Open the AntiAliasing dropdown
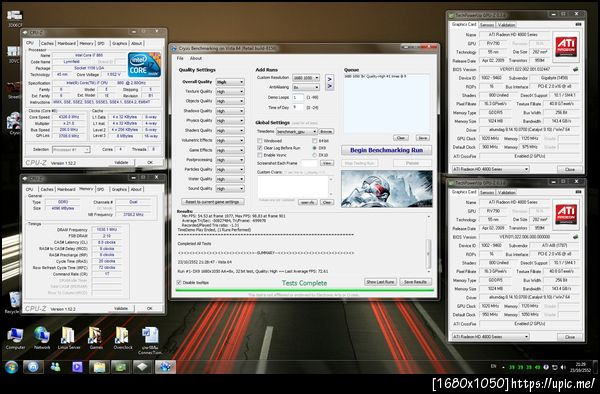The image size is (600, 394). [306, 87]
